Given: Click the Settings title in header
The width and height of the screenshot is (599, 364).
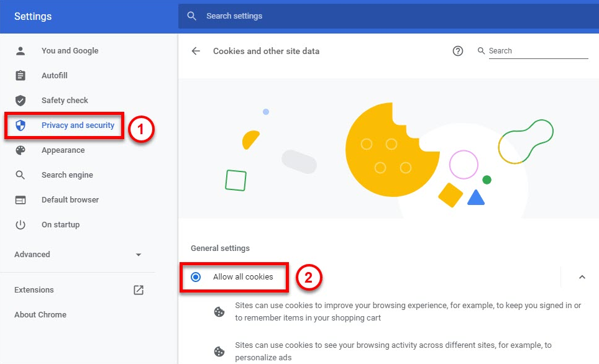Looking at the screenshot, I should tap(33, 16).
